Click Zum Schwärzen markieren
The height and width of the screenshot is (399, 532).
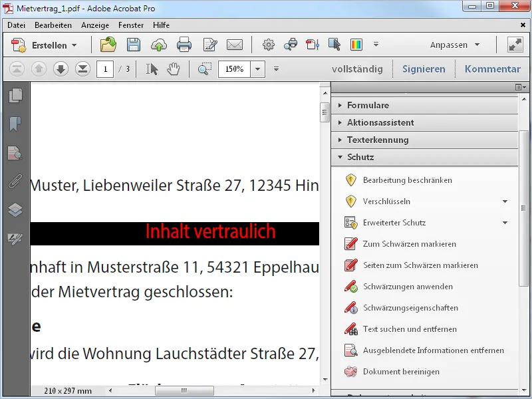[400, 244]
